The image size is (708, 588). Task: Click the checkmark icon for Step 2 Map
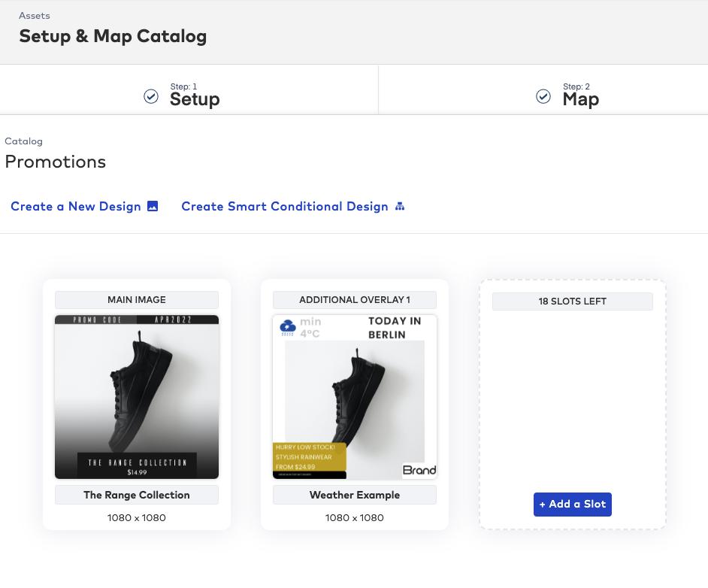coord(543,96)
